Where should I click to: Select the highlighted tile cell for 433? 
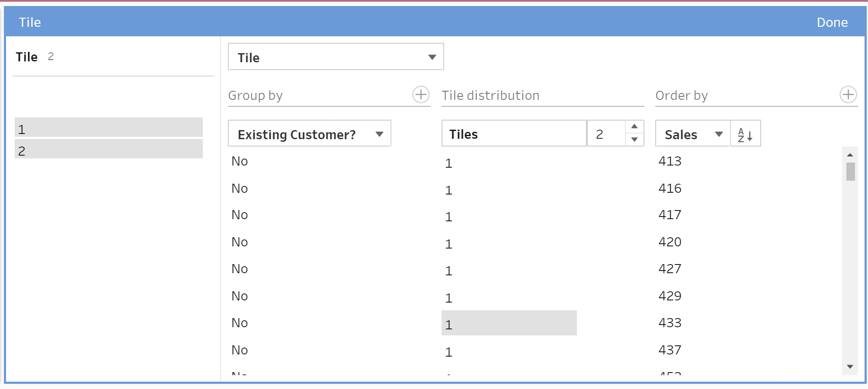[x=509, y=323]
